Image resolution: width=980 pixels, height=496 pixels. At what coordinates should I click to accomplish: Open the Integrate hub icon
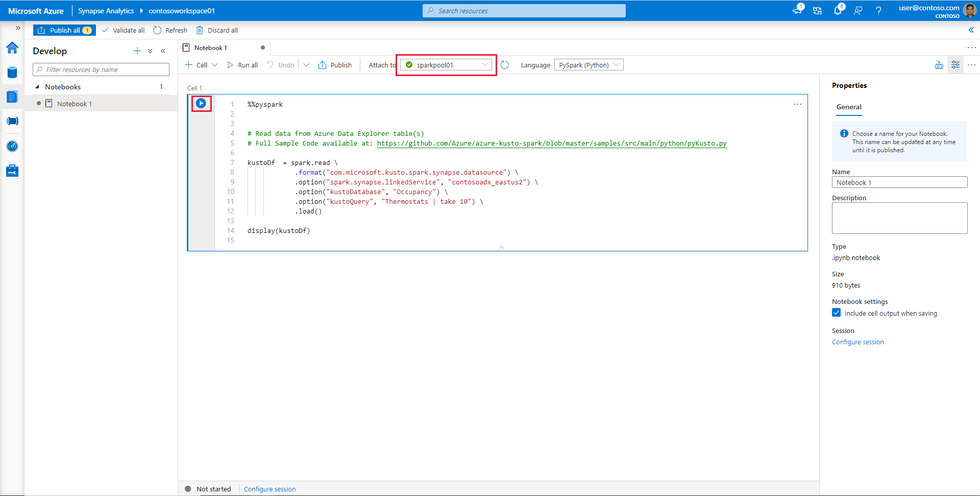[12, 121]
